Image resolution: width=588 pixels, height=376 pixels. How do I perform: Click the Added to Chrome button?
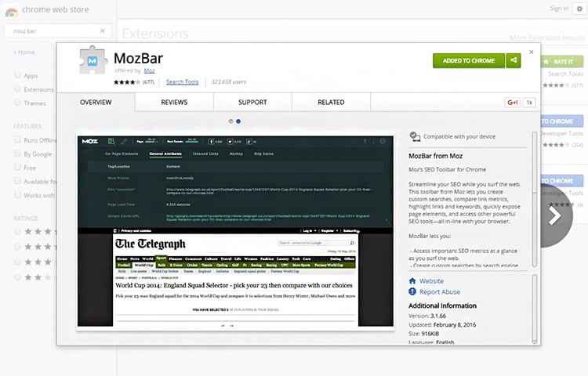click(x=469, y=60)
